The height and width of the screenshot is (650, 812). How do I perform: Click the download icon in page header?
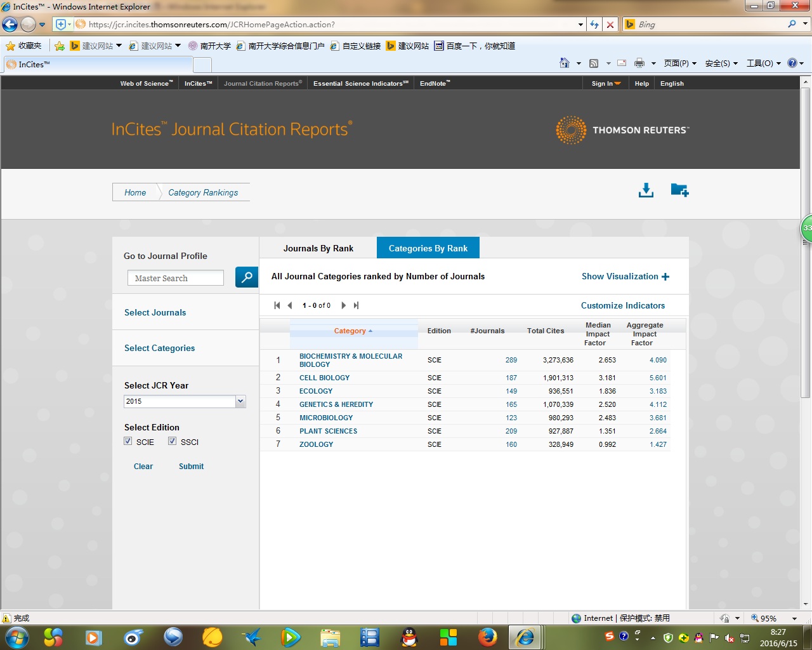(x=646, y=190)
